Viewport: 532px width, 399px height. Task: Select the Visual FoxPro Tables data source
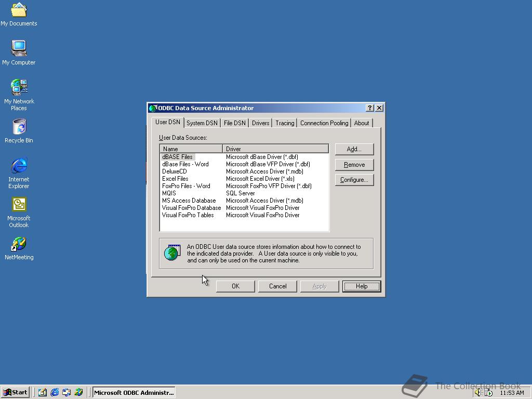click(x=188, y=215)
